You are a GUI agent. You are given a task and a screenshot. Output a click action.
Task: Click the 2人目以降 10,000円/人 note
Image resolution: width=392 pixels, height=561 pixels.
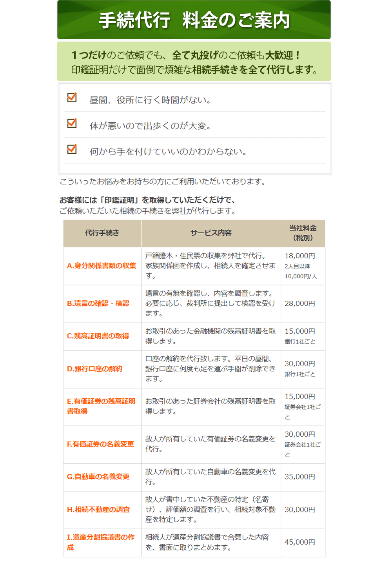point(301,271)
